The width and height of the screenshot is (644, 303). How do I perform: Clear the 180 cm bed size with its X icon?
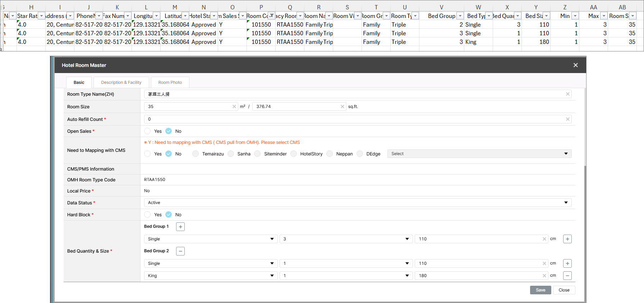tap(544, 276)
